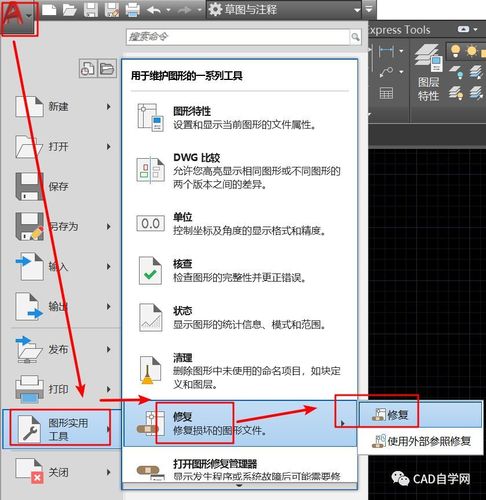Click the New file icon in quick access toolbar
Screen dimensions: 486x500
pos(49,9)
